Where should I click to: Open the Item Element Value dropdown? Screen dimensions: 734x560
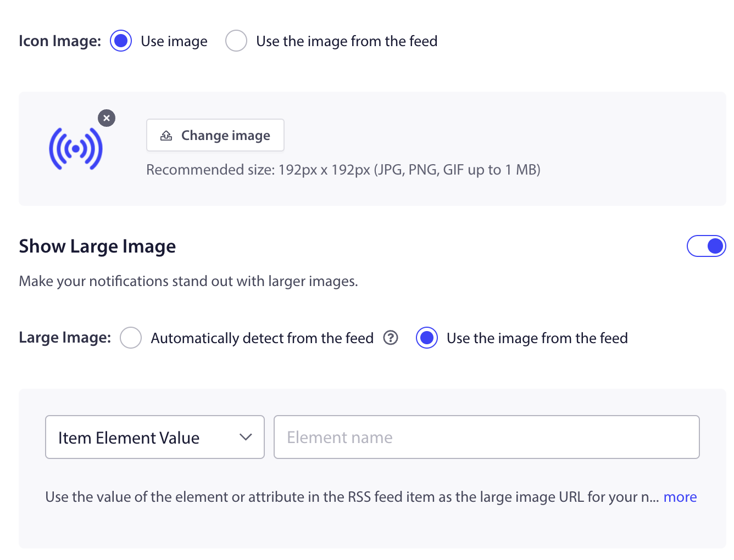154,437
